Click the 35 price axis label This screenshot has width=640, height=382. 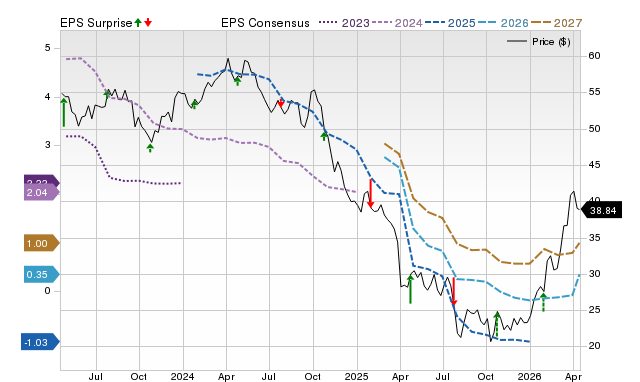[x=594, y=238]
